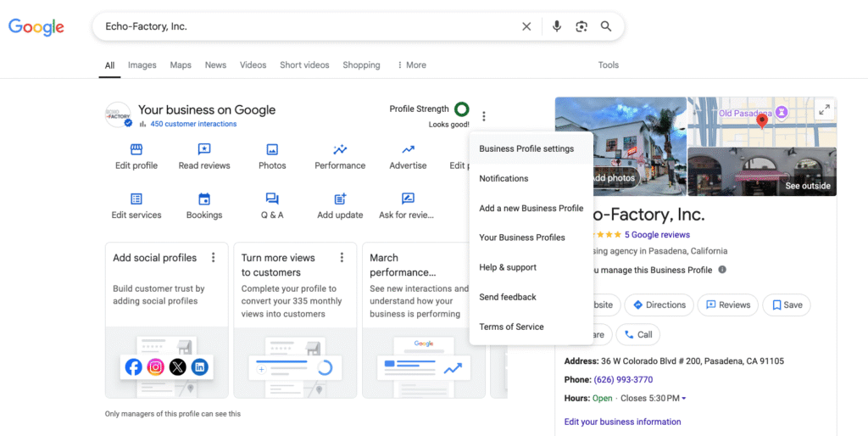This screenshot has width=868, height=436.
Task: Switch to the Maps tab
Action: (x=181, y=64)
